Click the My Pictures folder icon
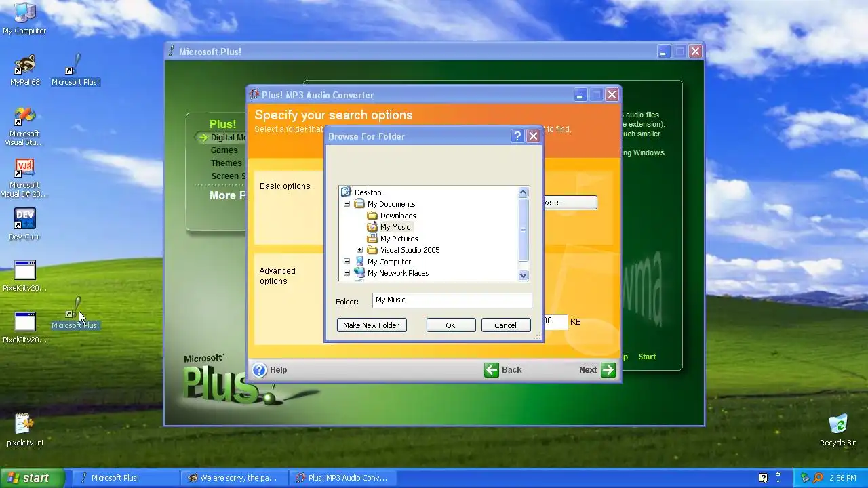The height and width of the screenshot is (488, 868). [372, 239]
